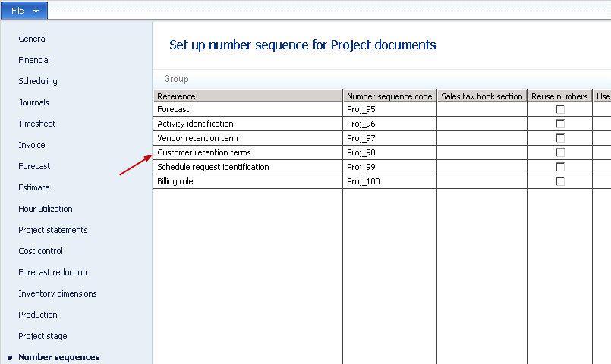Enable Reuse numbers for Customer retention terms
This screenshot has width=611, height=364.
(560, 152)
